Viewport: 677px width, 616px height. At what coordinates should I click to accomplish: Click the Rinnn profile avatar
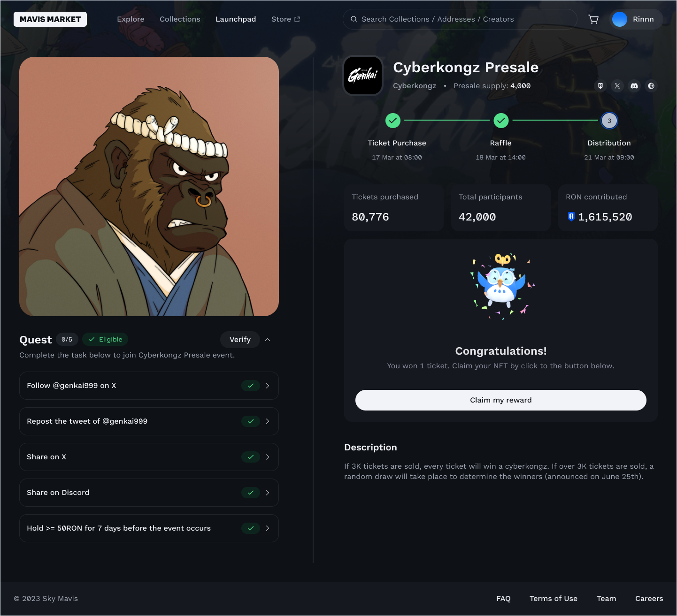[x=620, y=19]
